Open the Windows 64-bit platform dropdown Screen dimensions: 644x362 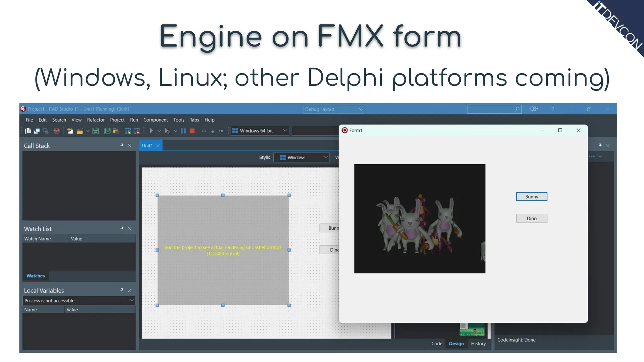point(260,131)
